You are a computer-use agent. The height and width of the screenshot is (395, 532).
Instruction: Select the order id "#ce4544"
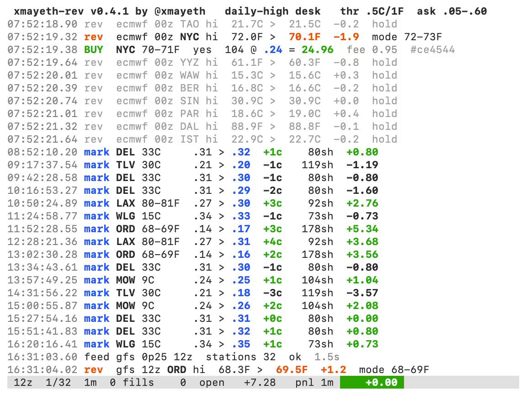pyautogui.click(x=432, y=50)
